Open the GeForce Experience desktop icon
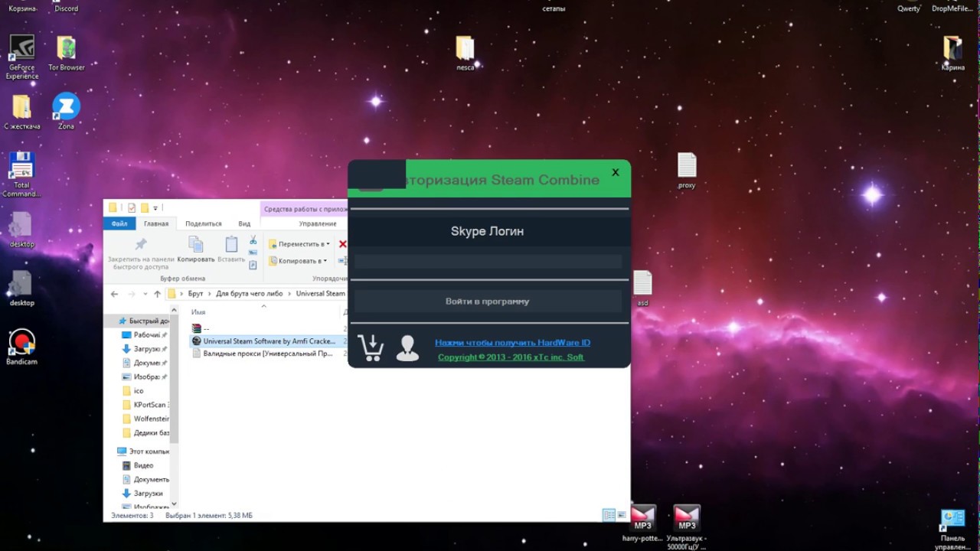 tap(21, 57)
